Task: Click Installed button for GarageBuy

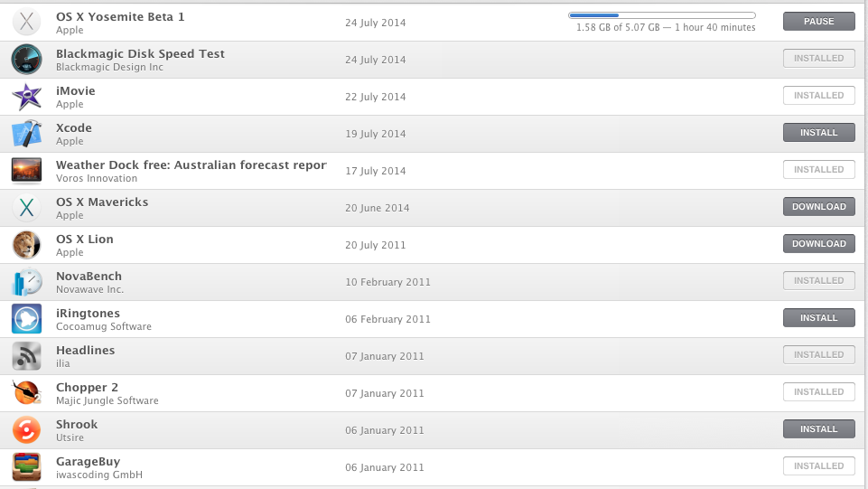Action: 818,465
